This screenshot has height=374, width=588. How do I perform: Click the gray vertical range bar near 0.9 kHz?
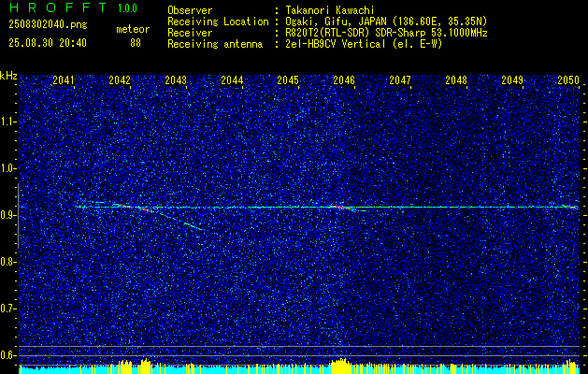point(18,216)
